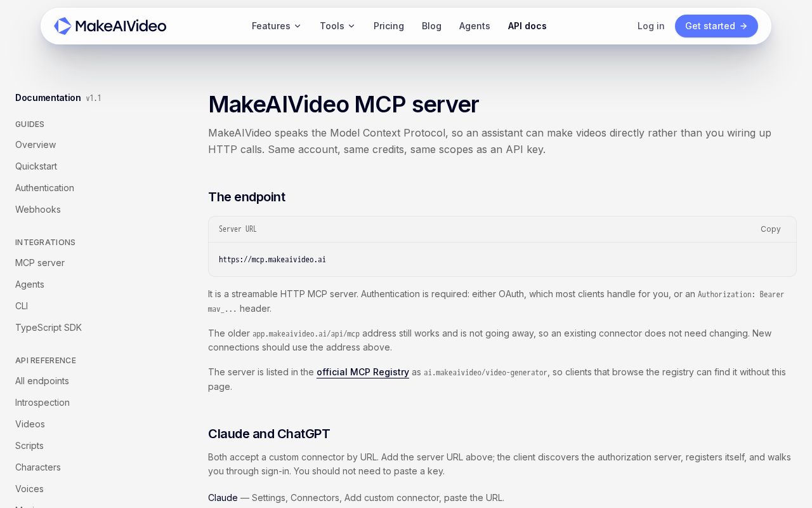Open Webhooks guide in sidebar
This screenshot has width=812, height=508.
point(38,210)
